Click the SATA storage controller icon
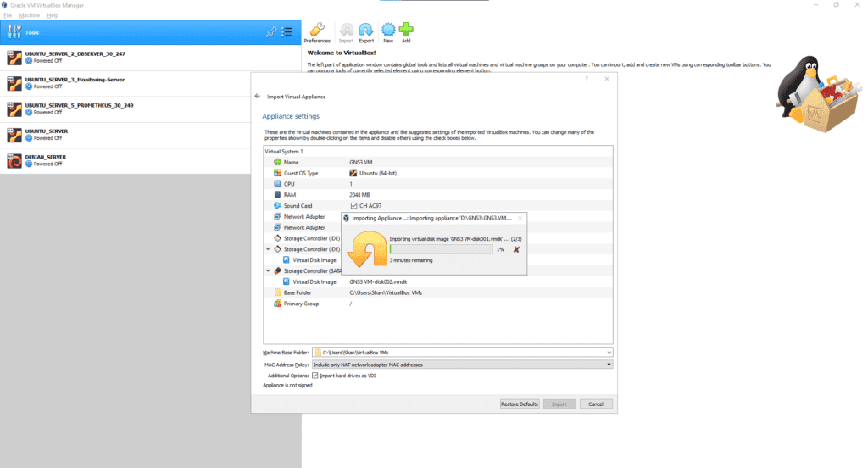The image size is (868, 468). pyautogui.click(x=277, y=270)
